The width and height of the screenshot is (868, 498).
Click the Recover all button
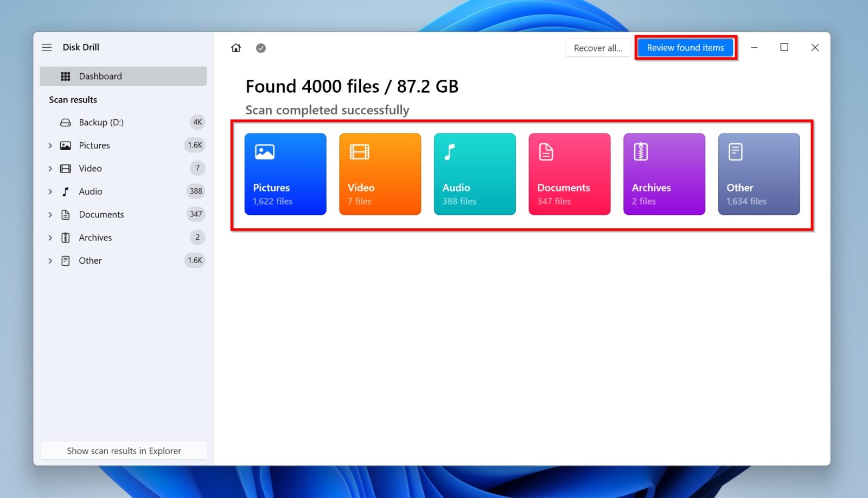(598, 48)
